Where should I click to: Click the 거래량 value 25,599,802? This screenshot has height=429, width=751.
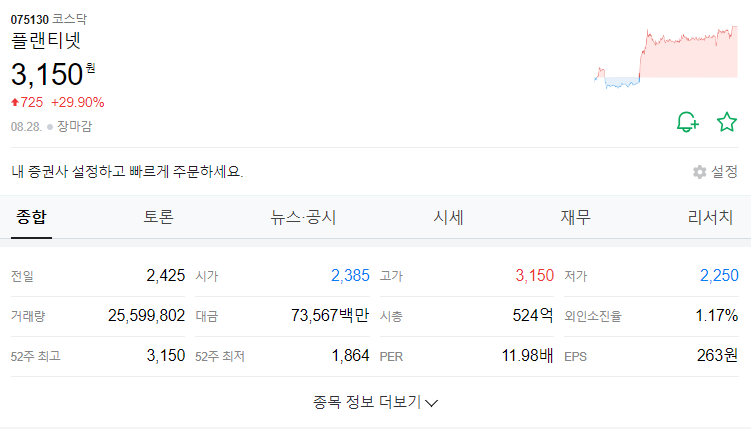coord(147,316)
